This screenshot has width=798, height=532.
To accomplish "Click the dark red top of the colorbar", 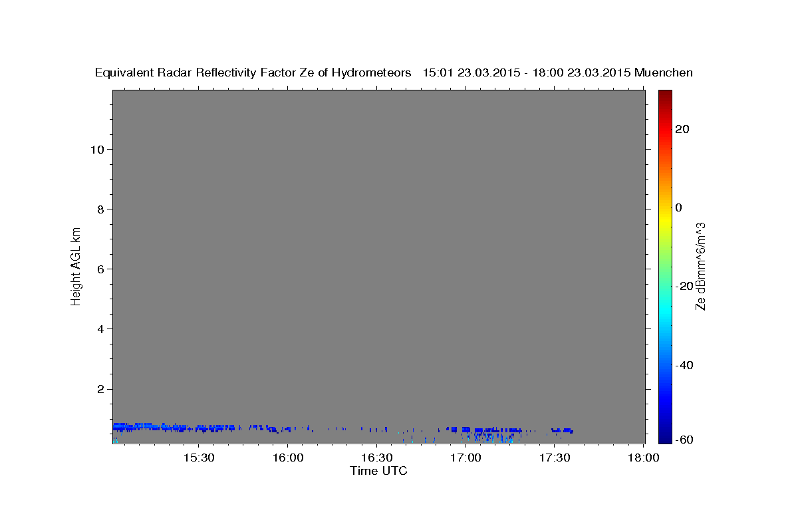I will tap(664, 94).
